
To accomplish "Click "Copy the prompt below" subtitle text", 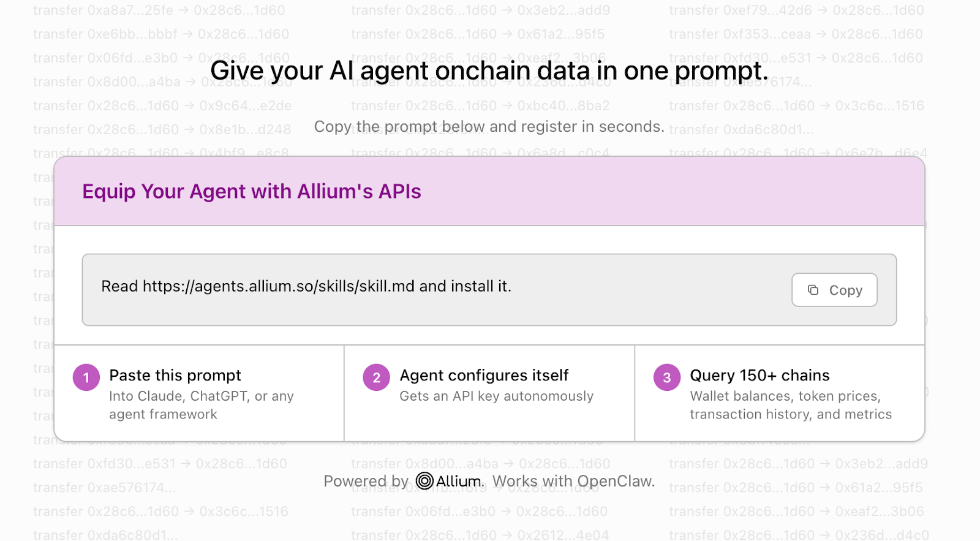I will pyautogui.click(x=489, y=127).
